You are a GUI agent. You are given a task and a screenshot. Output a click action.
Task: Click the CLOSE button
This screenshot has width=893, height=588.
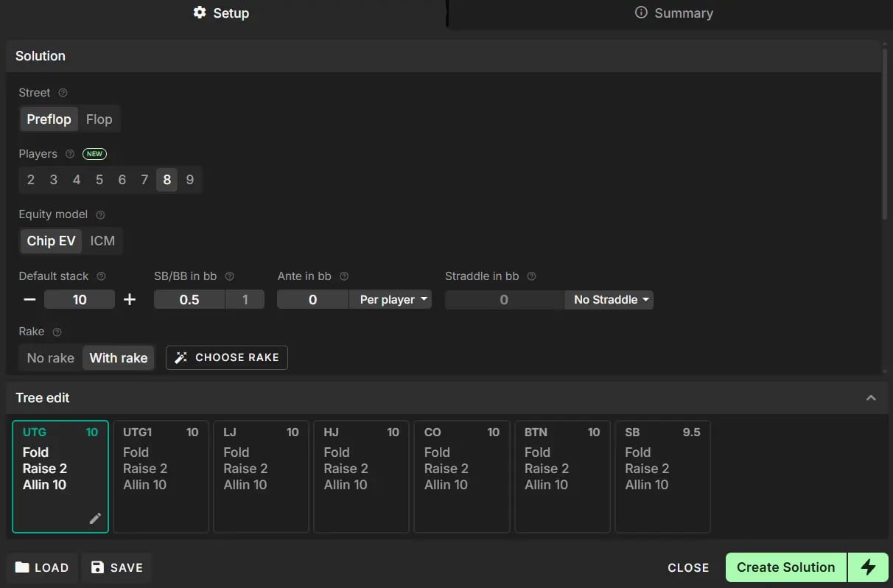(x=688, y=567)
